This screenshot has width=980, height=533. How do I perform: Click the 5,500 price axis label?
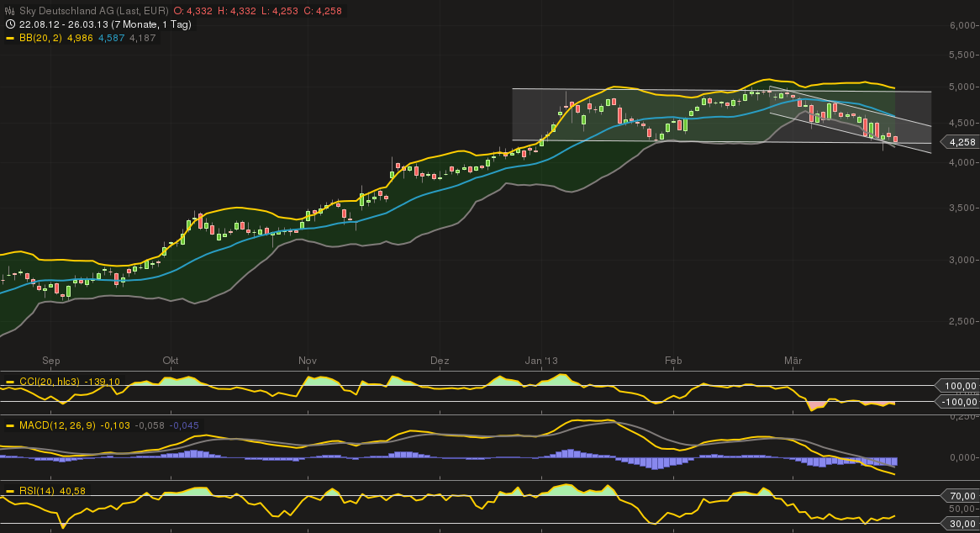coord(962,55)
